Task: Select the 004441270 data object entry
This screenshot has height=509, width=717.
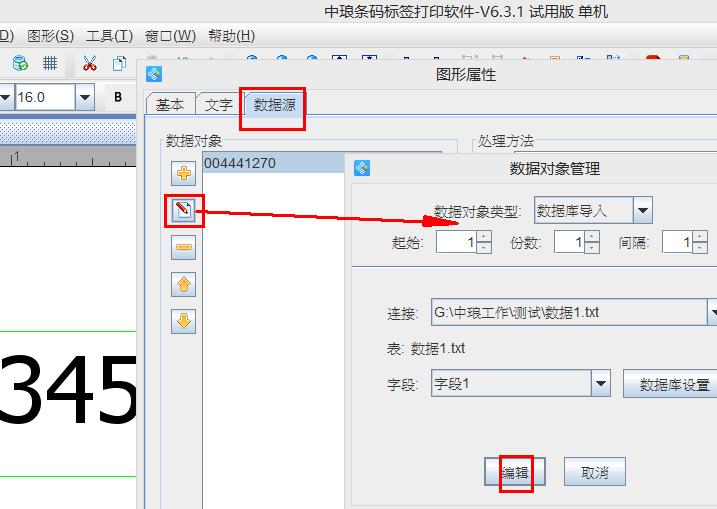Action: tap(240, 163)
